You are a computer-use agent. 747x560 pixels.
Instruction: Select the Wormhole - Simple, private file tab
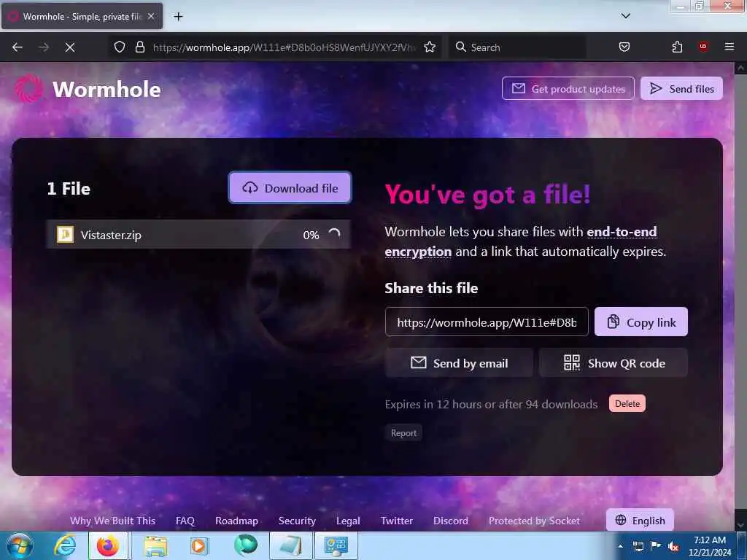(x=82, y=16)
